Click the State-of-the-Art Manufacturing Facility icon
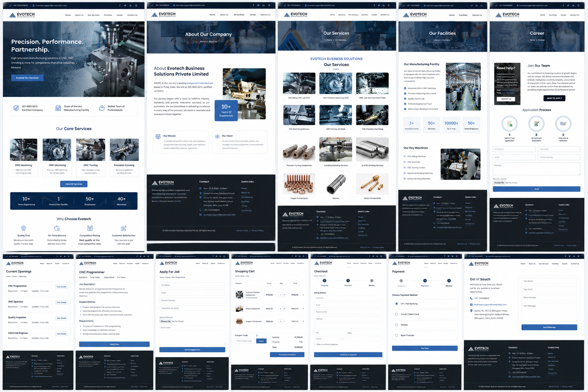 coord(58,108)
